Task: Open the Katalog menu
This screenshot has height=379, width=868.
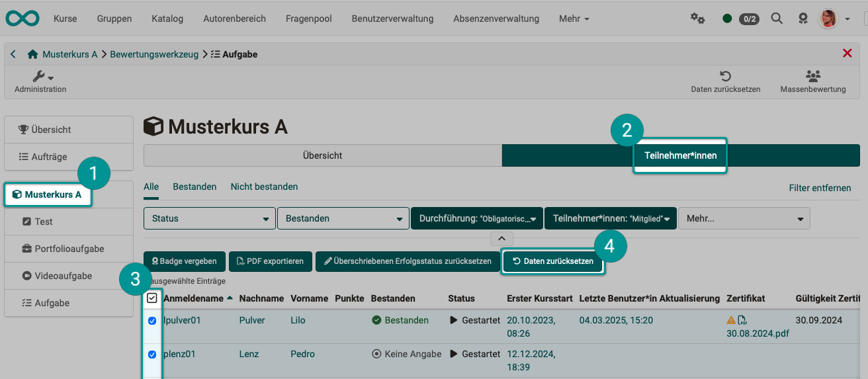Action: (167, 19)
